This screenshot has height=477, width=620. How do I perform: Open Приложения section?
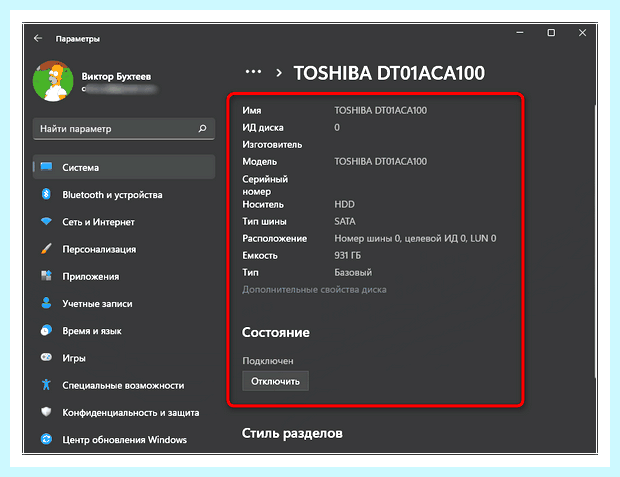[91, 276]
